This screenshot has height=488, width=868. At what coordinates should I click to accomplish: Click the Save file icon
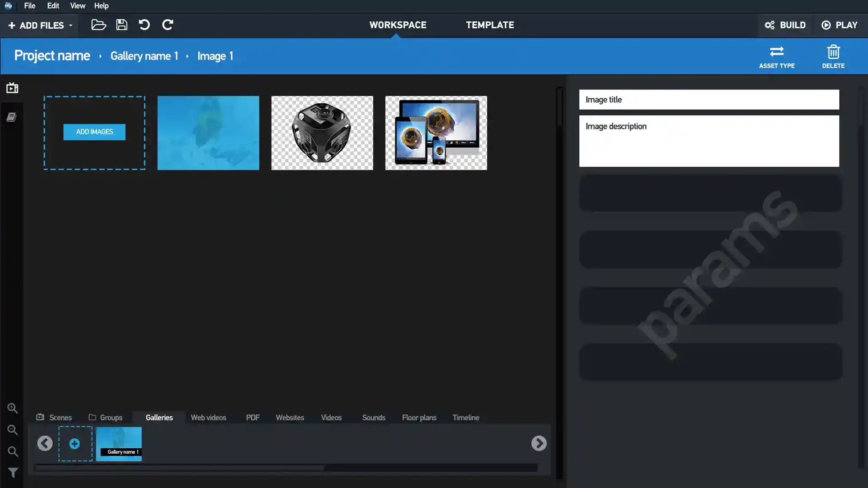tap(121, 24)
